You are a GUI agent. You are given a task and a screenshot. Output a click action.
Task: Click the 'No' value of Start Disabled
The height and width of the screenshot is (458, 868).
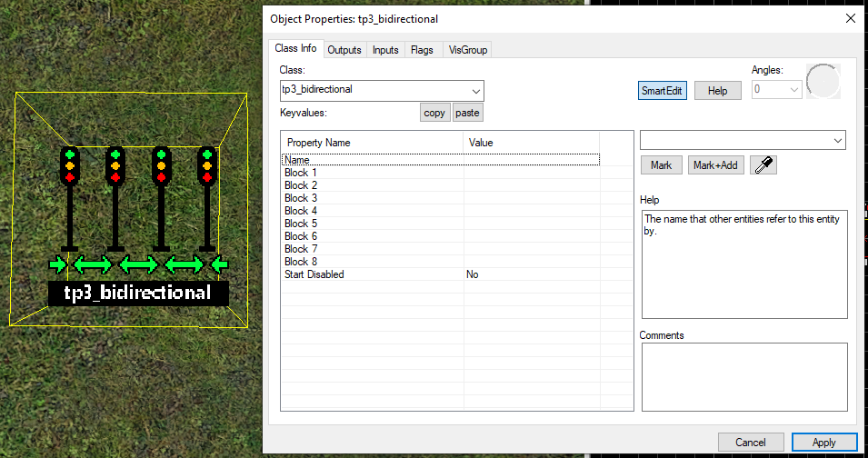(x=473, y=274)
